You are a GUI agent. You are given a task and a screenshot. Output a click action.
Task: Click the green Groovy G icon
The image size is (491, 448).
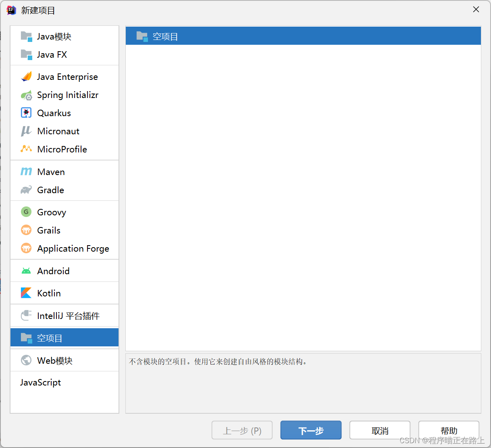tap(26, 212)
